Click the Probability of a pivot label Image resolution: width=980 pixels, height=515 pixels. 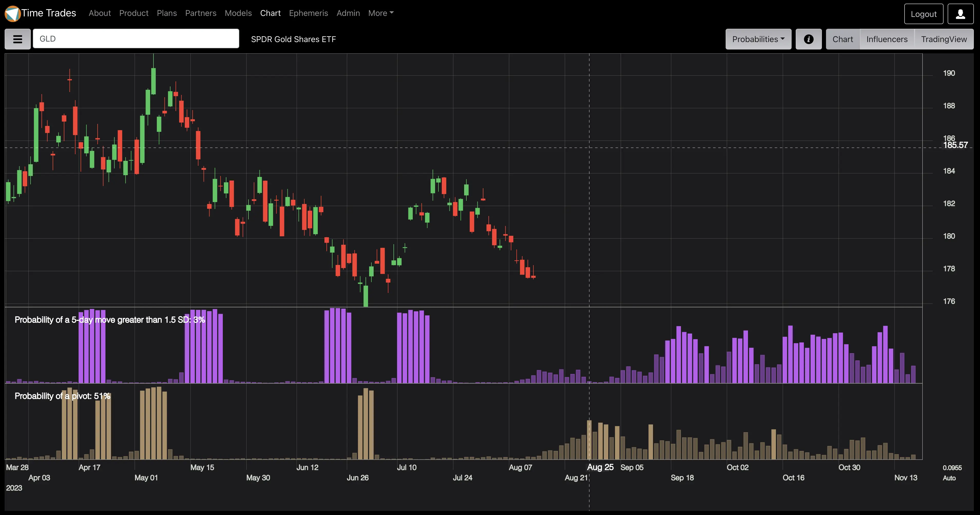[x=62, y=396]
